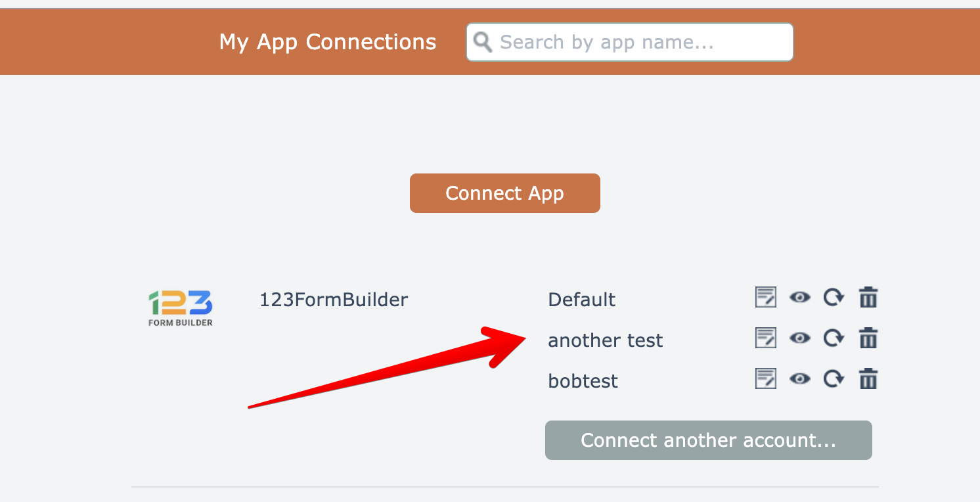Click the search magnifier icon
Viewport: 980px width, 502px height.
(x=483, y=42)
